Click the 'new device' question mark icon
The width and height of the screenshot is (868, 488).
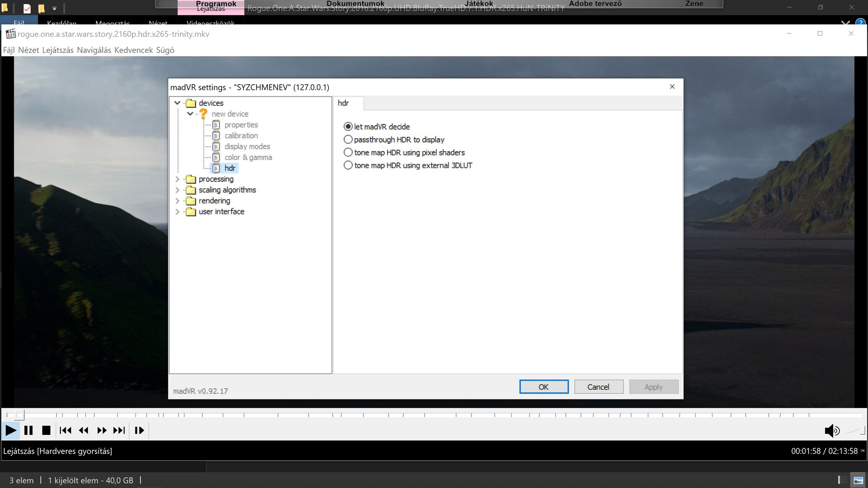[x=203, y=114]
